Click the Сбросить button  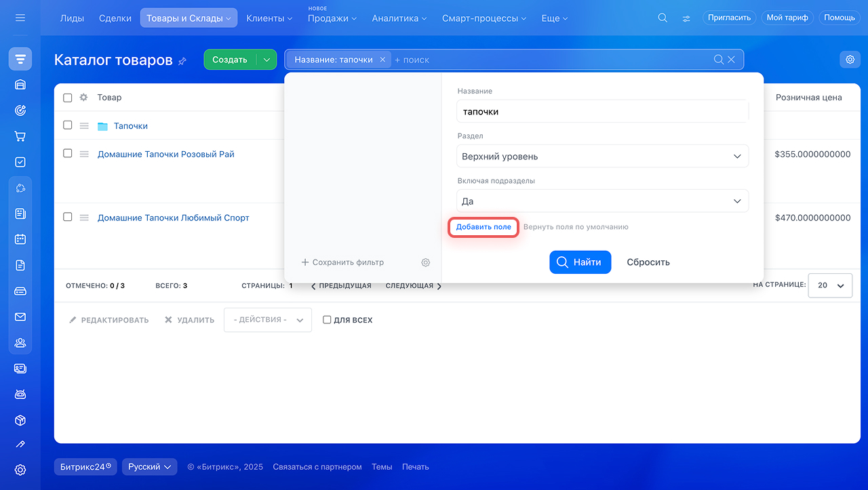click(648, 262)
